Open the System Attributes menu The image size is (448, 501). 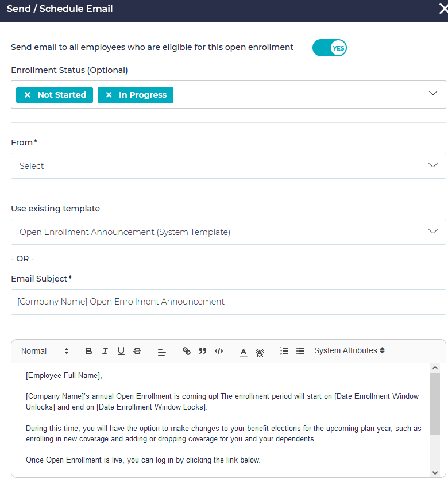(349, 350)
